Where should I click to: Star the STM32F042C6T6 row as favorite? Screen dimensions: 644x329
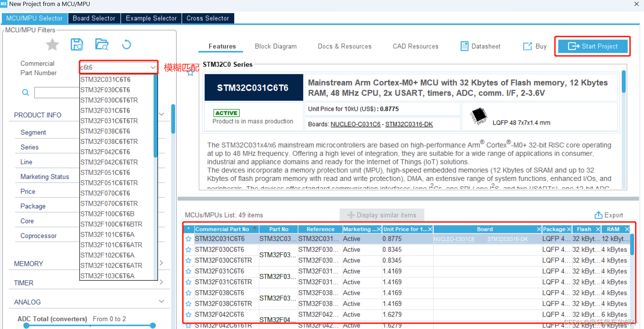pos(188,315)
